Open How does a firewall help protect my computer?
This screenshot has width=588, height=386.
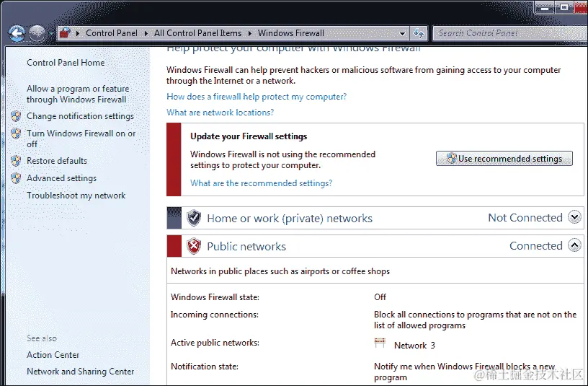[x=257, y=97]
